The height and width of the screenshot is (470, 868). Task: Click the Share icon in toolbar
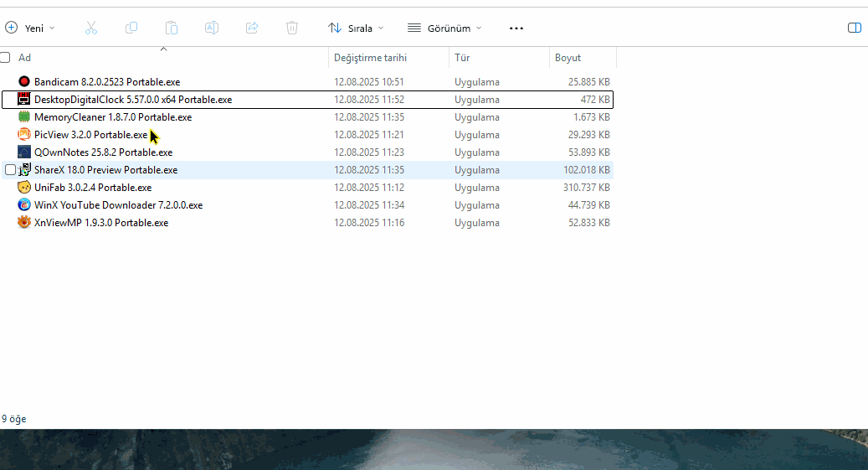click(252, 28)
